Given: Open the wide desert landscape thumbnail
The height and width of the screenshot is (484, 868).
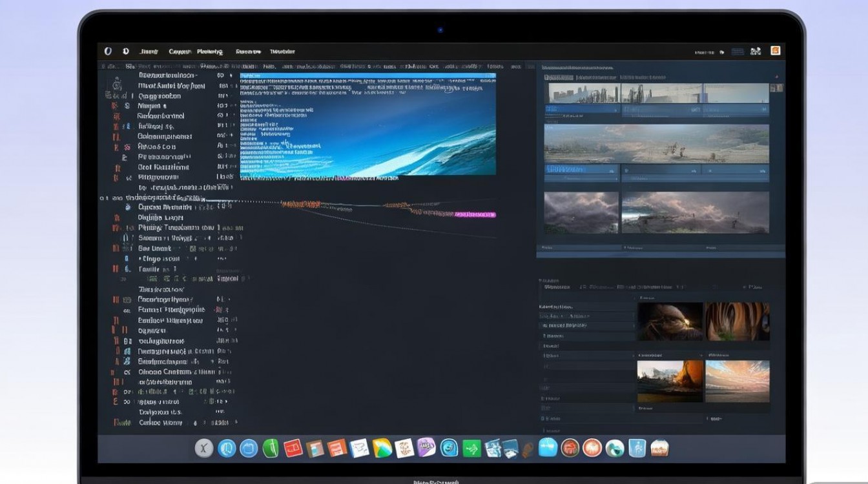Looking at the screenshot, I should tap(657, 143).
